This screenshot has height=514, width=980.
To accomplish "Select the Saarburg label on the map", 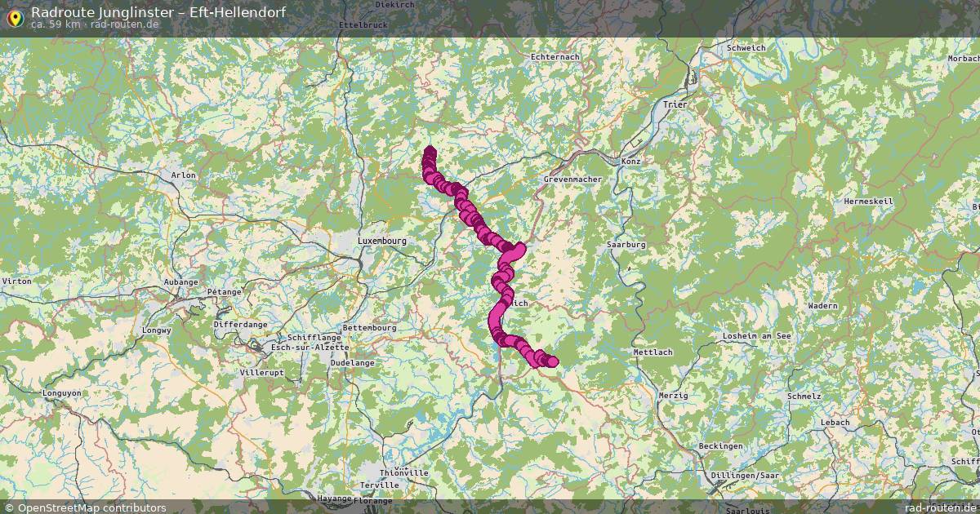I will click(x=627, y=244).
